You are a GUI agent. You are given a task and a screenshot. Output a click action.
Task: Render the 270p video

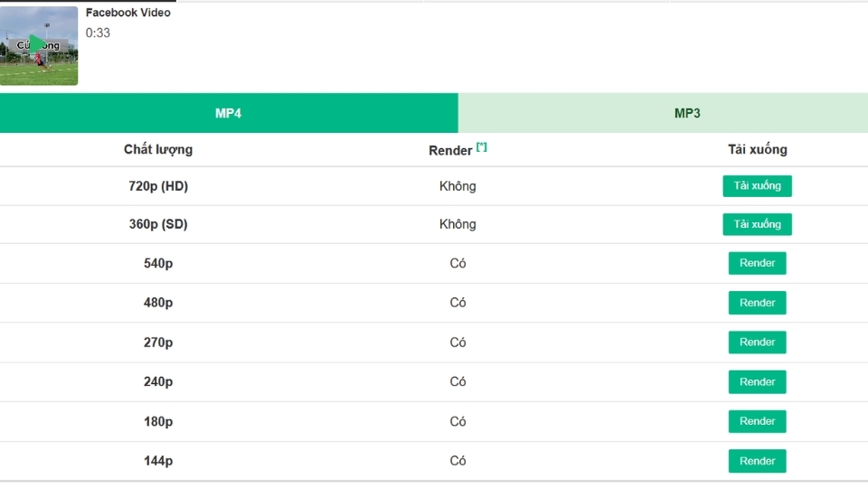[757, 343]
